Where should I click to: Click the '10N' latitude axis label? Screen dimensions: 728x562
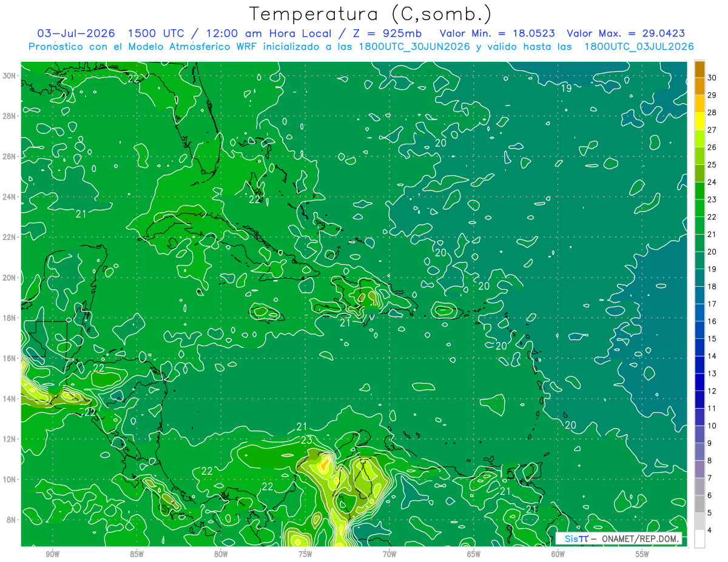pos(10,479)
